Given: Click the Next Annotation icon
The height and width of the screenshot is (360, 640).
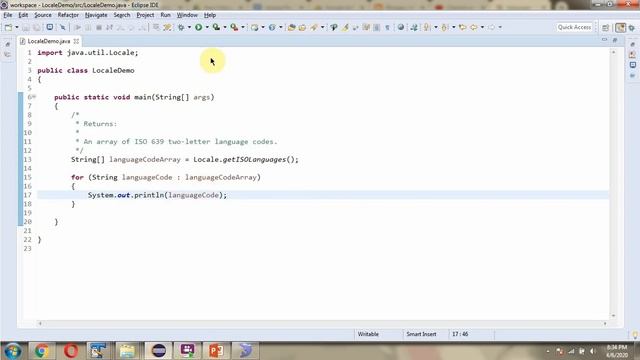Looking at the screenshot, I should tap(427, 27).
